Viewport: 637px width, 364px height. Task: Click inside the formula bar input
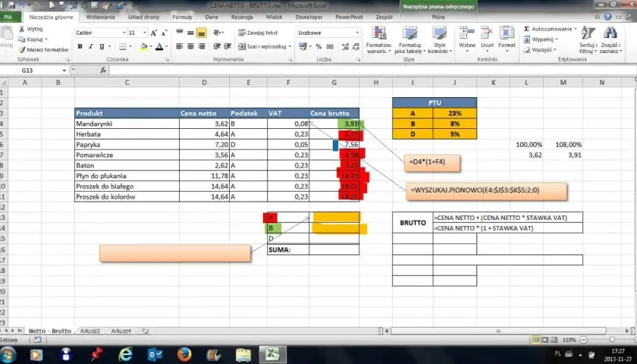(x=372, y=71)
